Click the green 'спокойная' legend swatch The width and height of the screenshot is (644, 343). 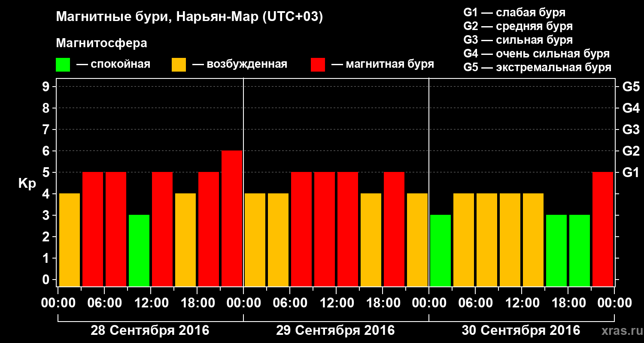[x=63, y=65]
